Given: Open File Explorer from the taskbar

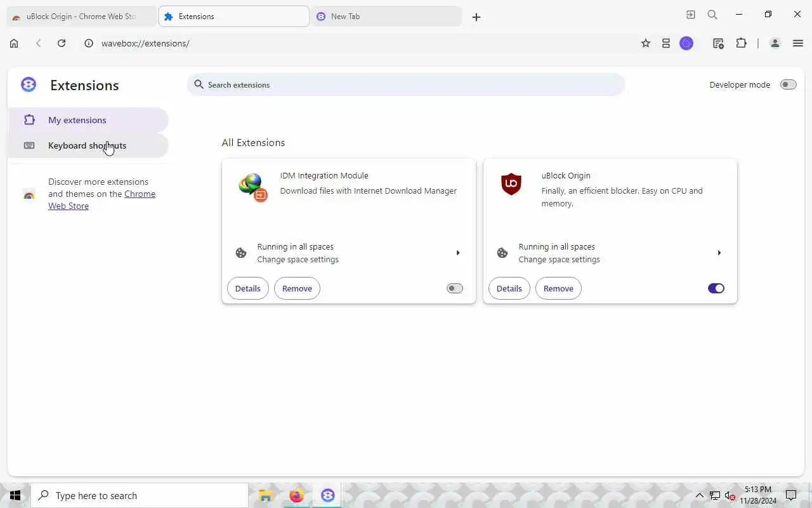Looking at the screenshot, I should (265, 495).
